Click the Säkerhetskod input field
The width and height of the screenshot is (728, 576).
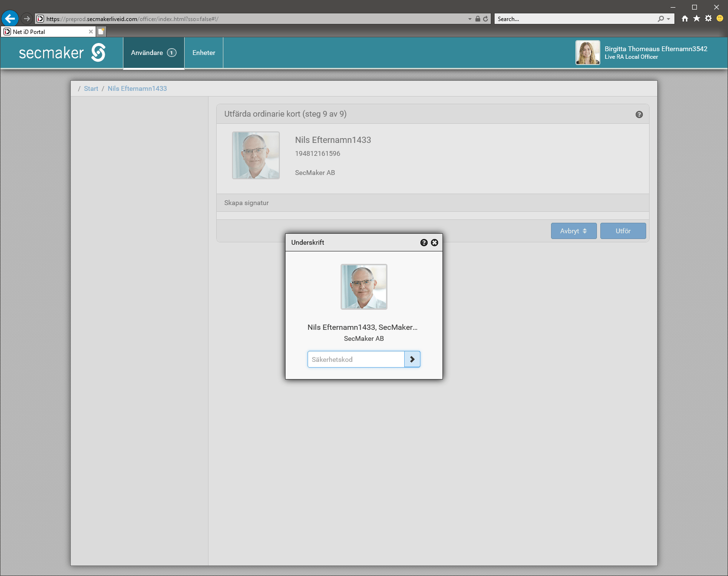[356, 359]
